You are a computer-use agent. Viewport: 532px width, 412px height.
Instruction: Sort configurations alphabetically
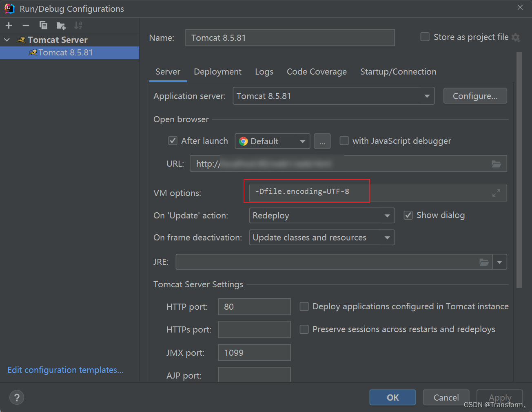78,26
